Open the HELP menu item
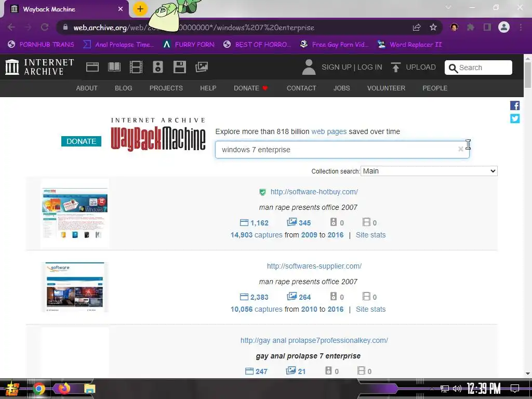532x399 pixels. click(x=208, y=88)
